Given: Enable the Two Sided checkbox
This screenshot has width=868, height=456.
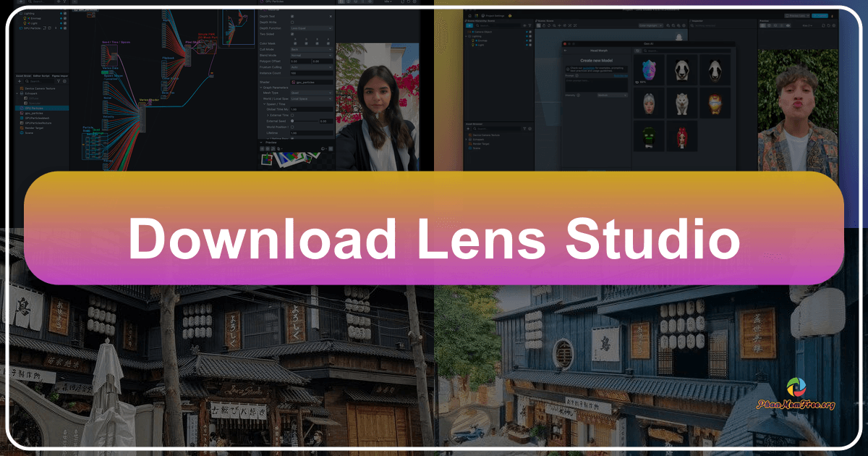Looking at the screenshot, I should click(x=292, y=34).
